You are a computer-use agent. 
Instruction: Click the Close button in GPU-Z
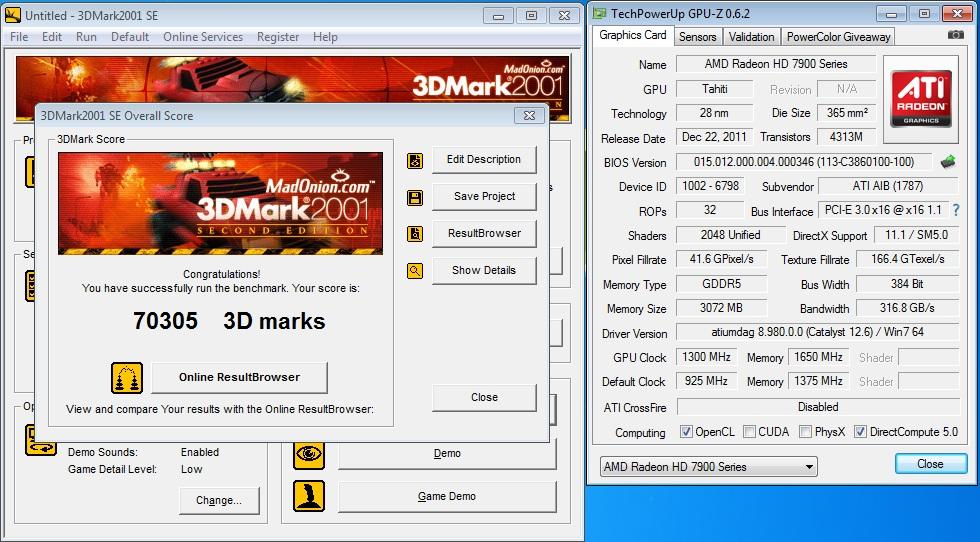[931, 464]
